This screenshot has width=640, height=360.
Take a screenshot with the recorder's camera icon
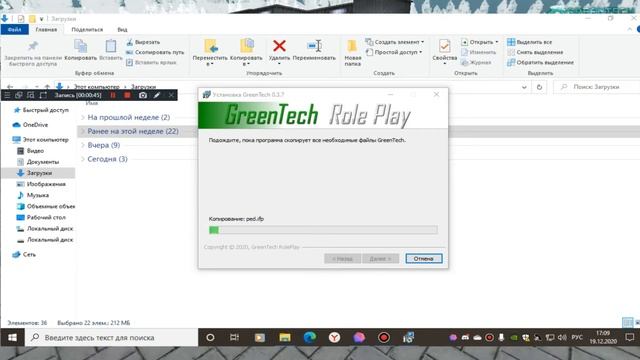(x=142, y=95)
